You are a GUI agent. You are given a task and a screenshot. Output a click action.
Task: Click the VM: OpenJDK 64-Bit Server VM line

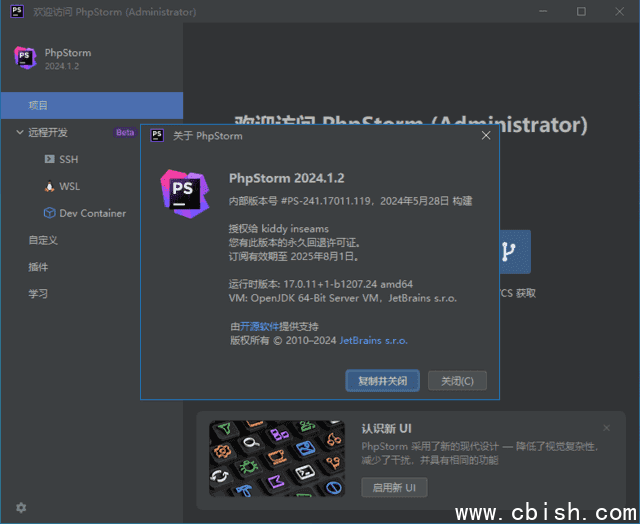coord(342,298)
